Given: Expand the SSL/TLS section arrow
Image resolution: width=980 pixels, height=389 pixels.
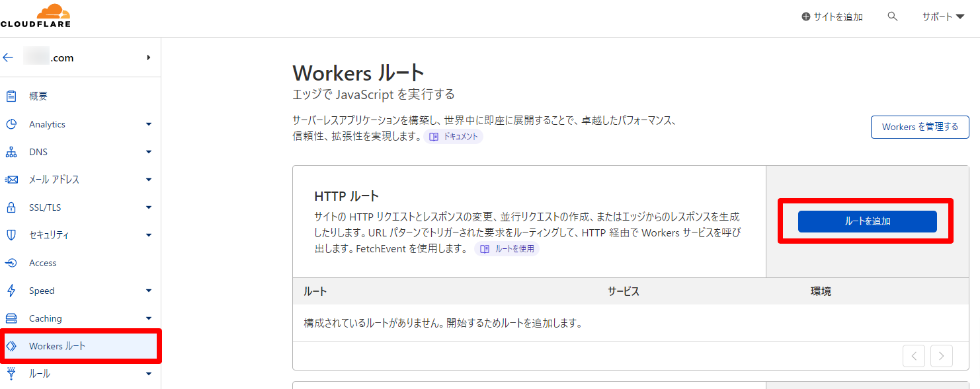Looking at the screenshot, I should click(x=149, y=207).
